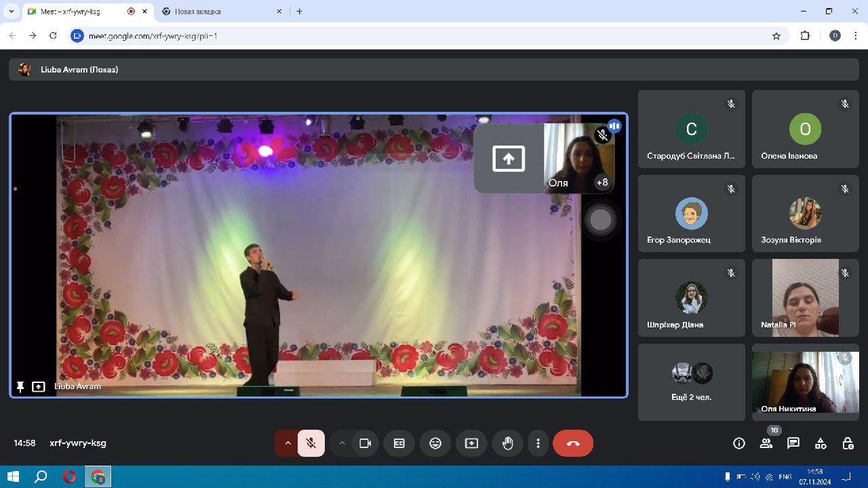Click the +8 participants badge
This screenshot has height=488, width=868.
602,182
